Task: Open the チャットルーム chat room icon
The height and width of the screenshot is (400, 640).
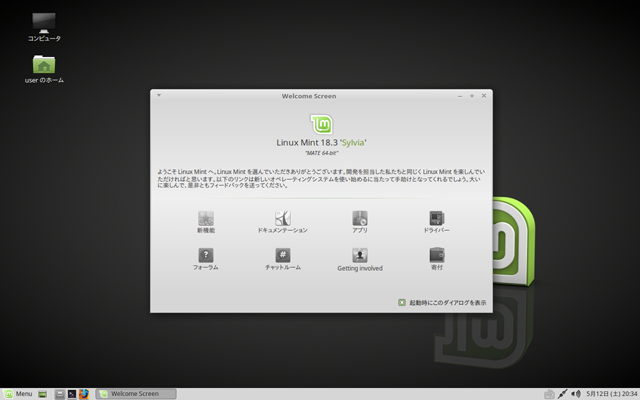Action: (x=282, y=256)
